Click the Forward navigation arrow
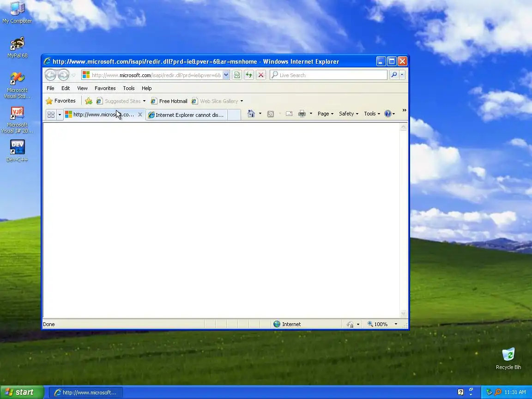Screen dimensions: 532x399 coord(63,75)
